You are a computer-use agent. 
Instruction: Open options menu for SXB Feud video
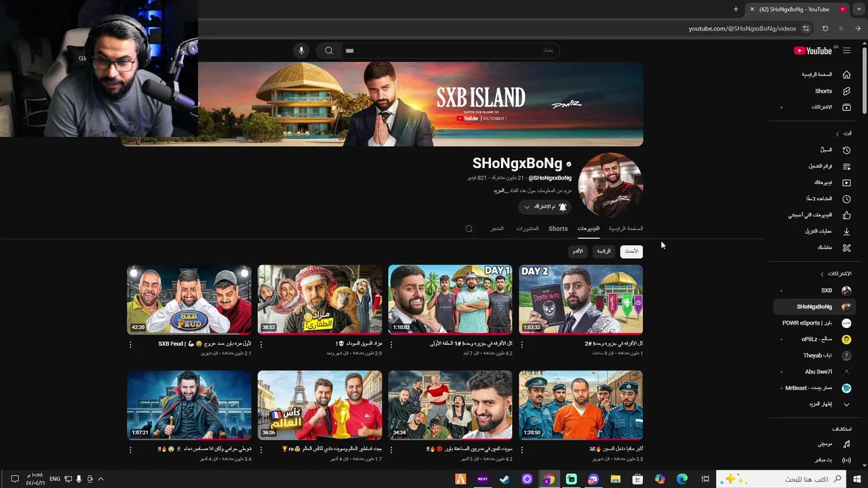(131, 344)
